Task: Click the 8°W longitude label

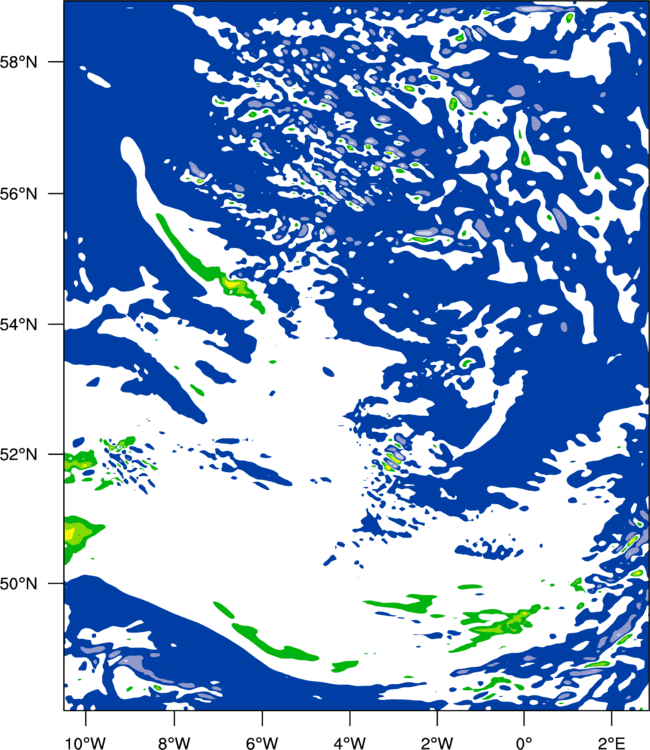Action: click(x=174, y=743)
